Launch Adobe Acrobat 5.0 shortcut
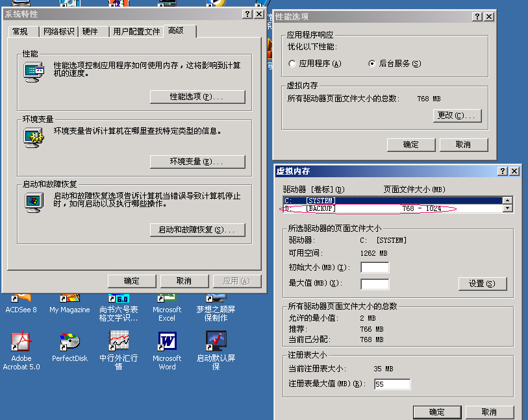Viewport: 528px width, 420px height. tap(21, 351)
